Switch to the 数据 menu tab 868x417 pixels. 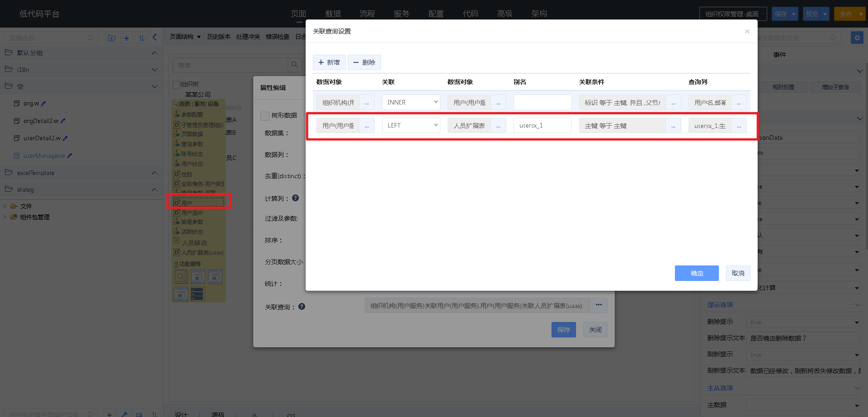(333, 14)
